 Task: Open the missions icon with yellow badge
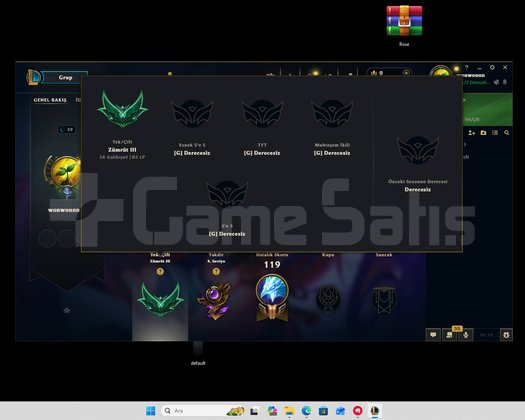[449, 334]
